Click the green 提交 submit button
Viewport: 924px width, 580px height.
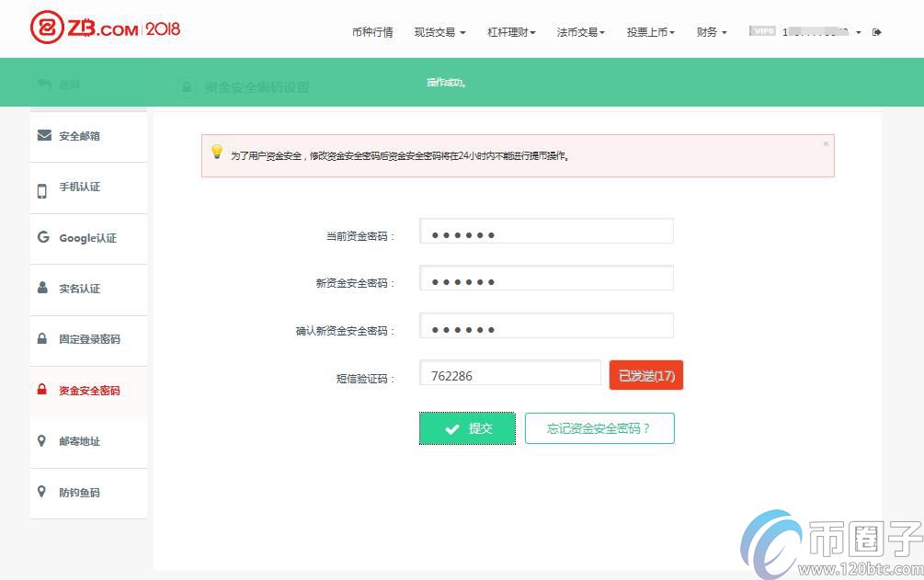[467, 428]
